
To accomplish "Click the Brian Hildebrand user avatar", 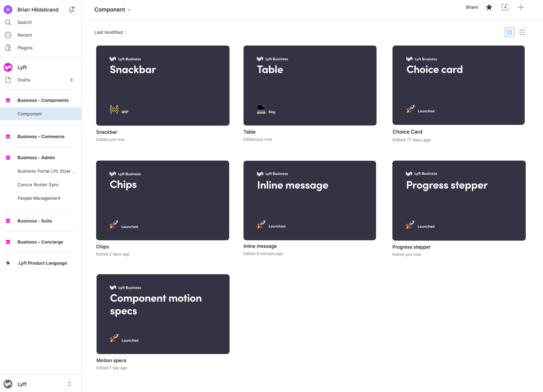I will (8, 10).
